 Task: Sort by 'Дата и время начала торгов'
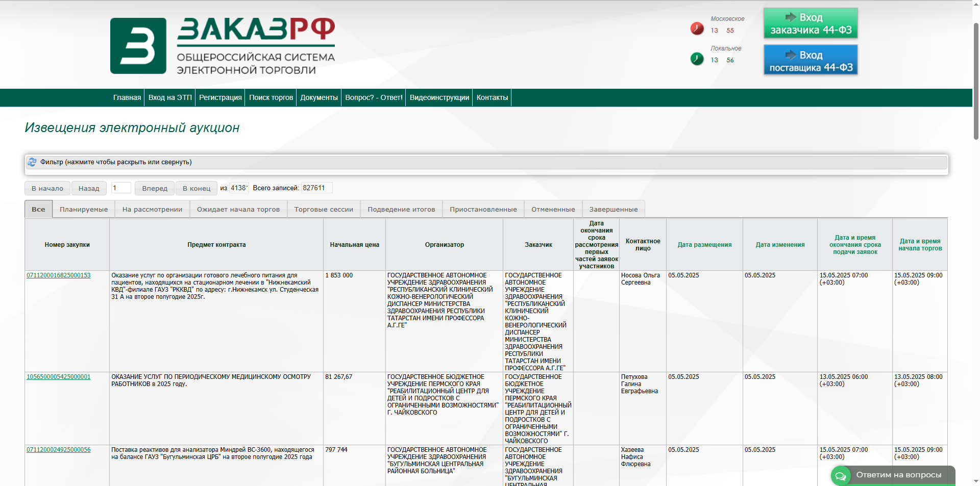click(920, 245)
